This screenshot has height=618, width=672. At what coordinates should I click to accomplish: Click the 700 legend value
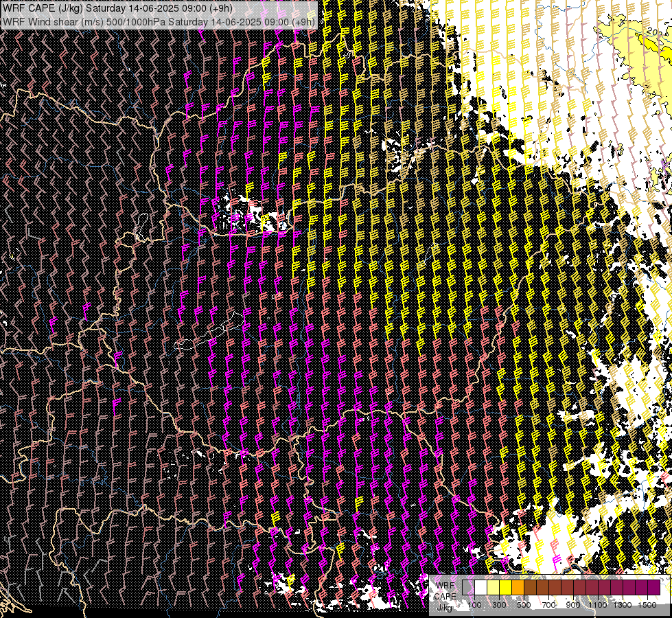pyautogui.click(x=548, y=605)
